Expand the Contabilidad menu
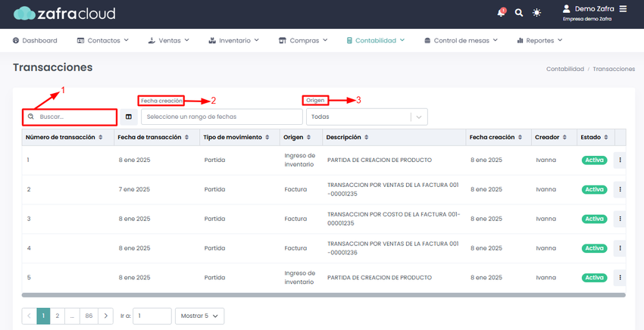644x330 pixels. point(375,40)
